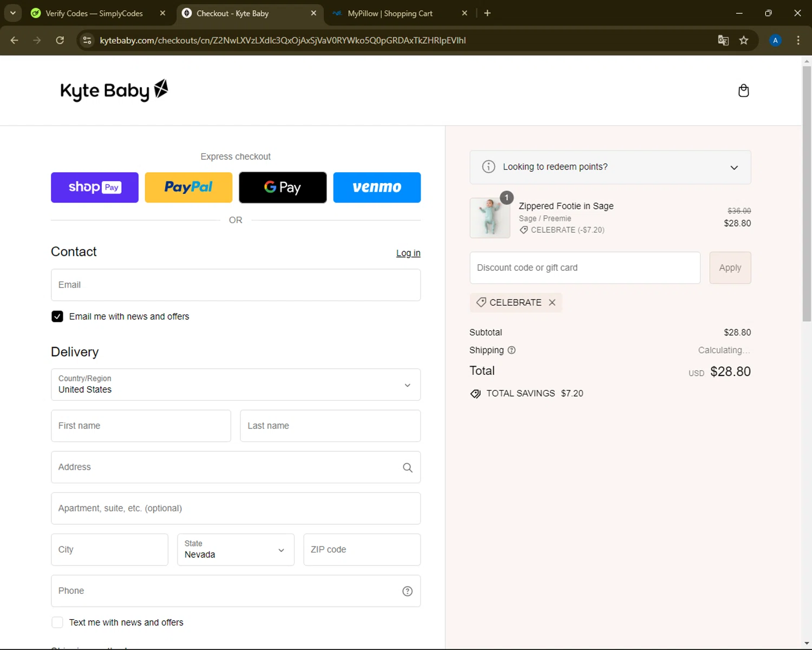Click the Discount code or gift card field
812x650 pixels.
(585, 268)
